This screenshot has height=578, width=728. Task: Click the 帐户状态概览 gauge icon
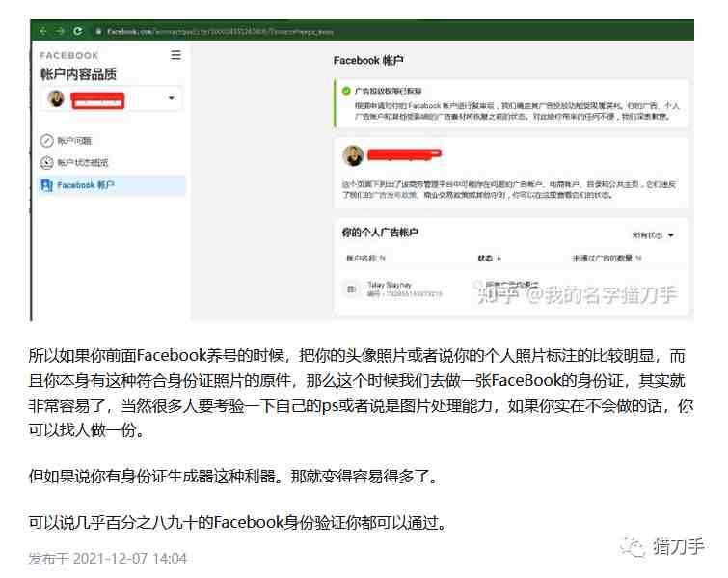46,163
